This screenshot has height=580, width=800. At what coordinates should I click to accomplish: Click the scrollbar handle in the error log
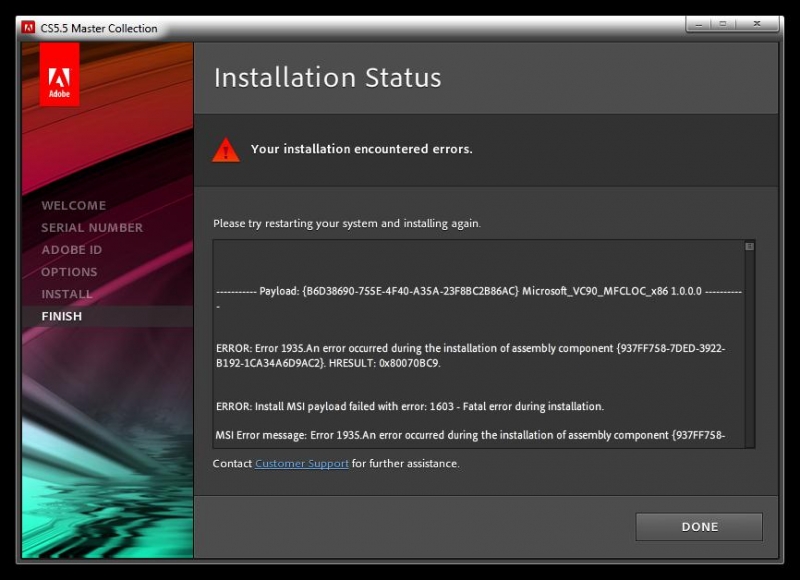pyautogui.click(x=749, y=246)
